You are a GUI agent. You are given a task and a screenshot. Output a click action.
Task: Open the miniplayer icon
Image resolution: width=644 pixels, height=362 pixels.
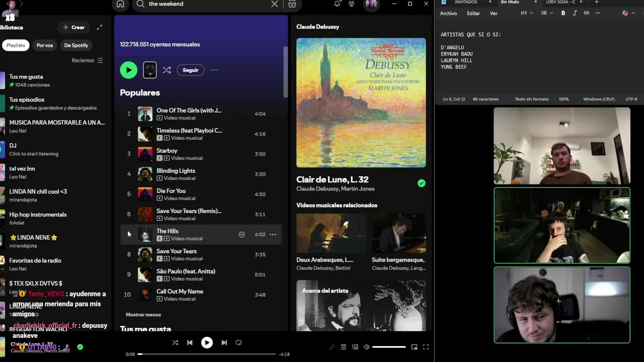pos(414,347)
